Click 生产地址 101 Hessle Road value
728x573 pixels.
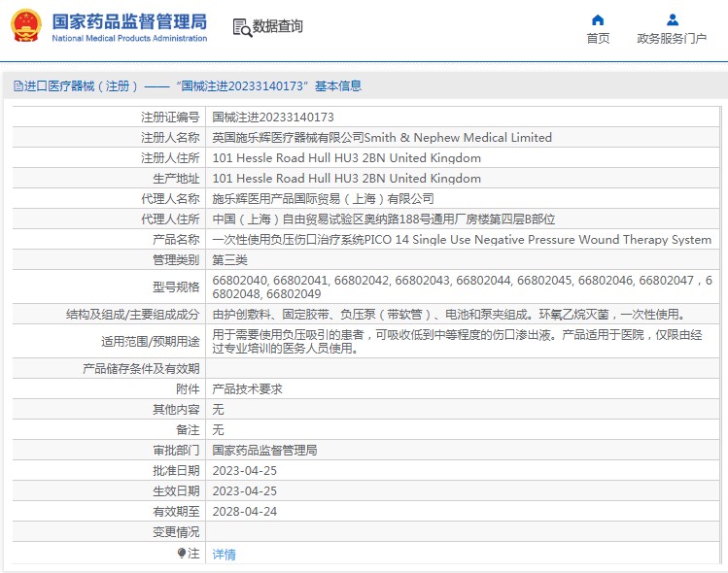pyautogui.click(x=346, y=178)
